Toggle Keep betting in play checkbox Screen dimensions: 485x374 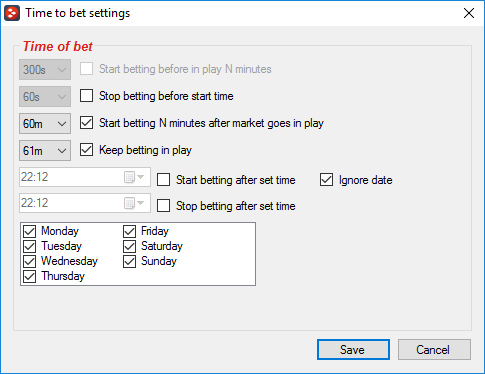[86, 150]
